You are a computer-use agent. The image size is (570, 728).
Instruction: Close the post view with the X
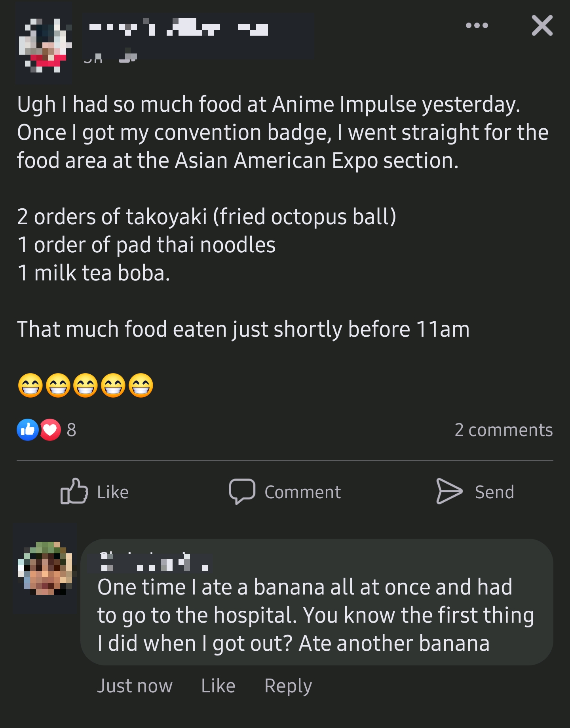542,26
